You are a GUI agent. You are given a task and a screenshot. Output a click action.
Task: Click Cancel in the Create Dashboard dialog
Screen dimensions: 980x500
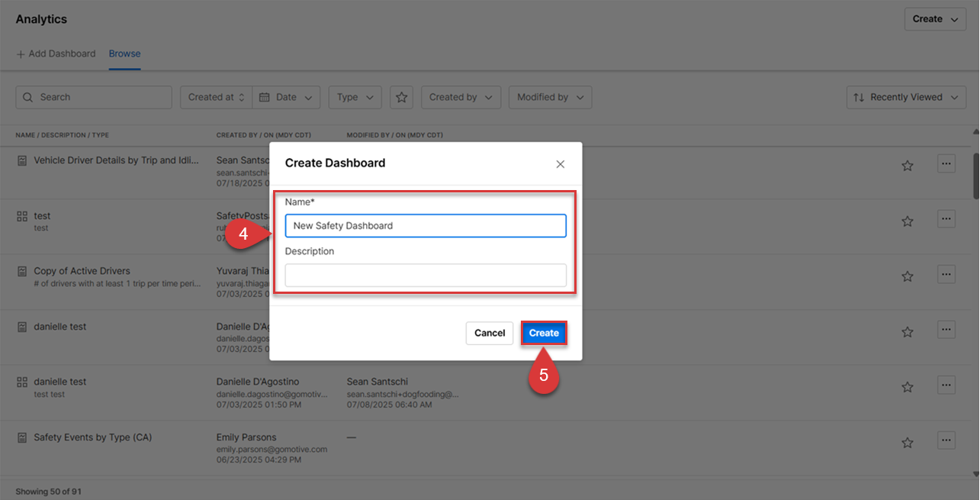tap(489, 333)
